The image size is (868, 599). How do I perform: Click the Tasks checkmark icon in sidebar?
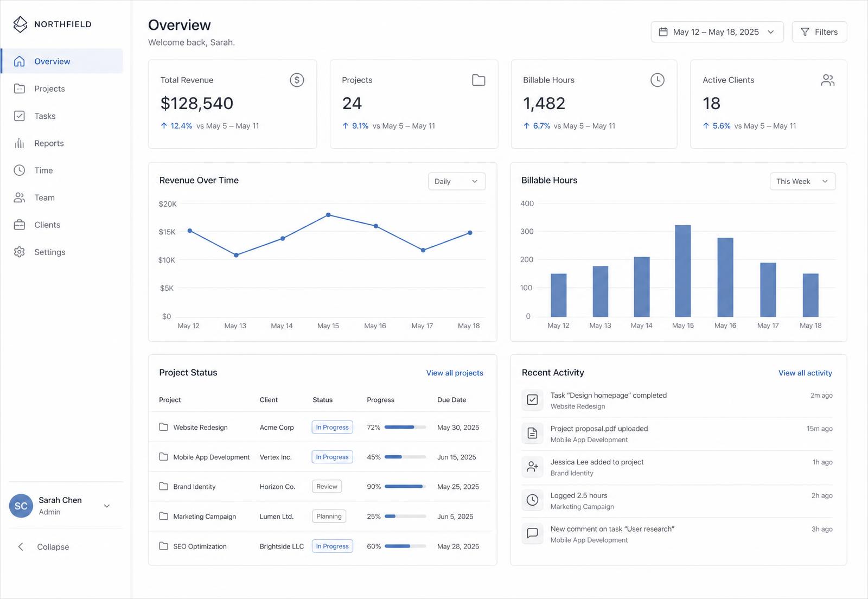pos(20,116)
